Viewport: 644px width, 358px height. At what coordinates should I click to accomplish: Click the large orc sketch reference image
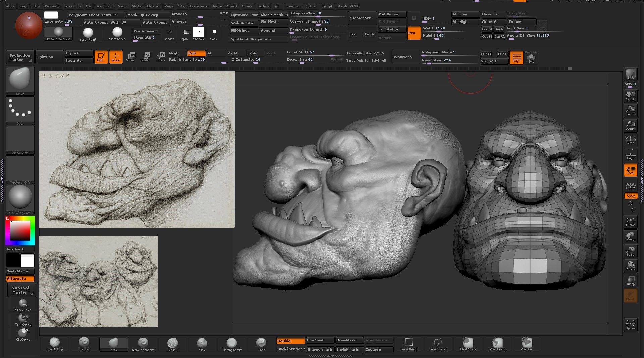point(137,150)
